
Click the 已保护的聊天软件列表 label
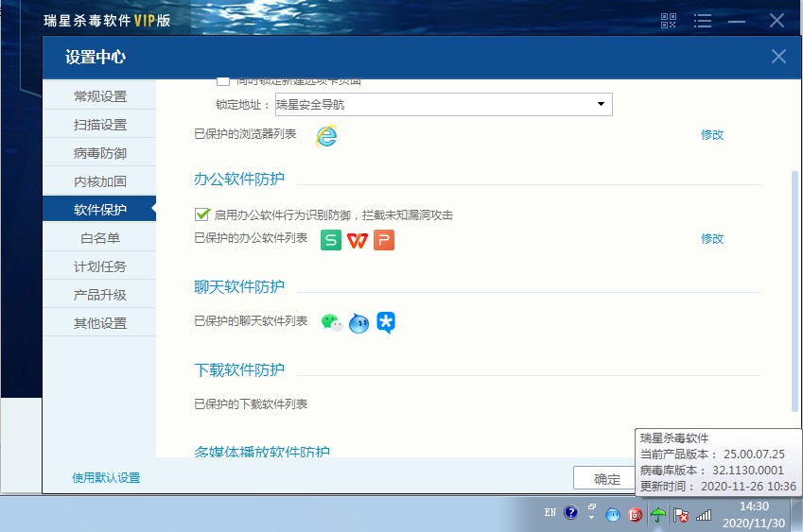pos(251,321)
